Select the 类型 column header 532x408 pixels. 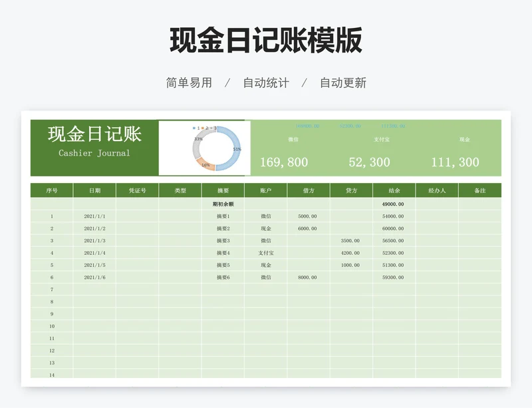pos(180,190)
